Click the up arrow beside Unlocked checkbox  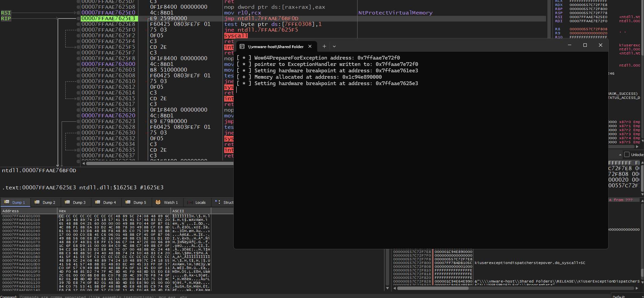point(620,155)
